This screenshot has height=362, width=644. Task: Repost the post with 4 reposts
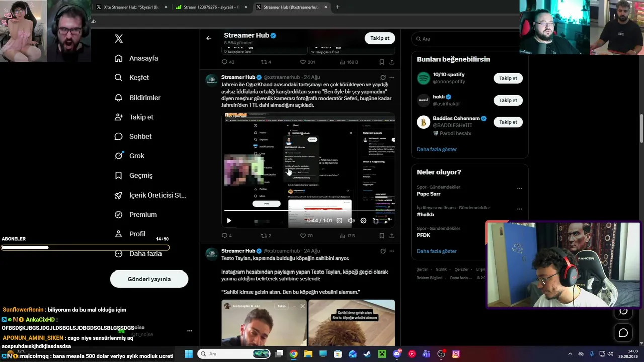pos(266,62)
